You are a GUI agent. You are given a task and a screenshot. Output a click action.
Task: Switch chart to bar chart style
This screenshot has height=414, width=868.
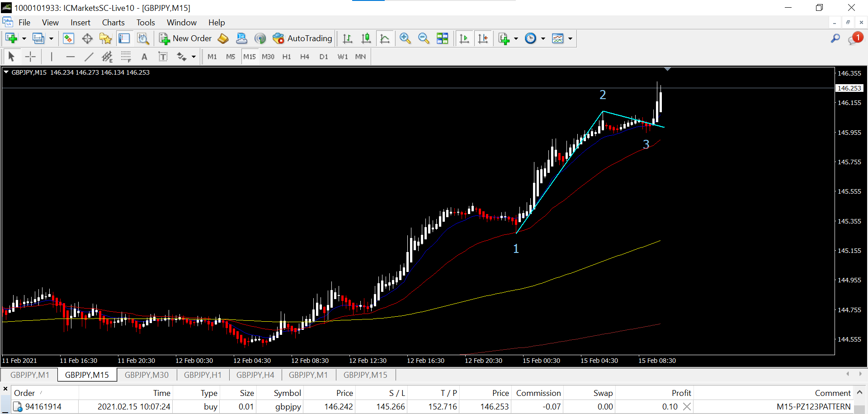(347, 38)
